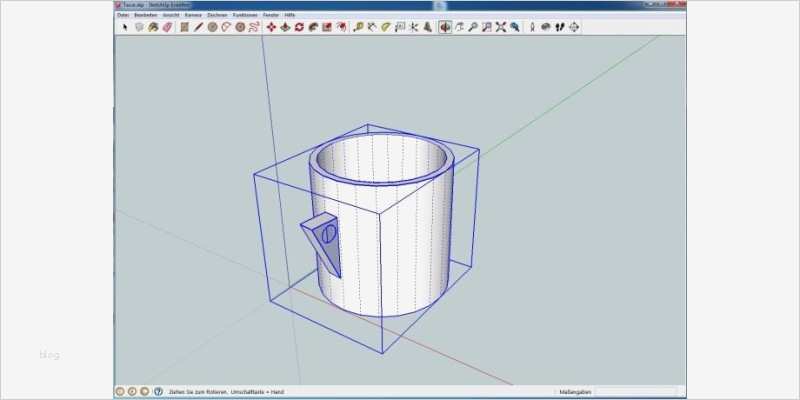Choose the Position Camera tool
800x400 pixels.
coord(532,27)
